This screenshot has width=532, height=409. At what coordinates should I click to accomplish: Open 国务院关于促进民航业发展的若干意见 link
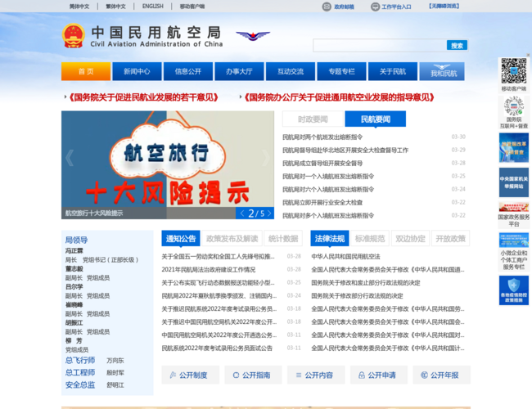coord(143,97)
